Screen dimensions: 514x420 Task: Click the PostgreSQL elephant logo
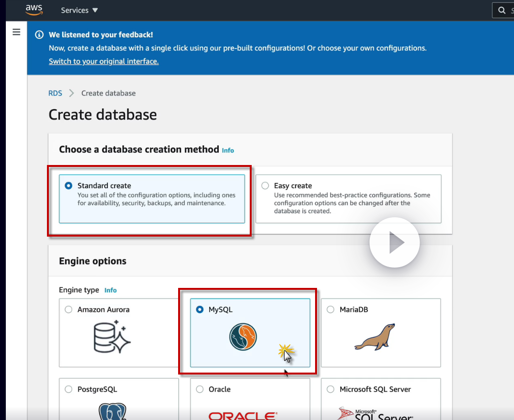pos(112,411)
